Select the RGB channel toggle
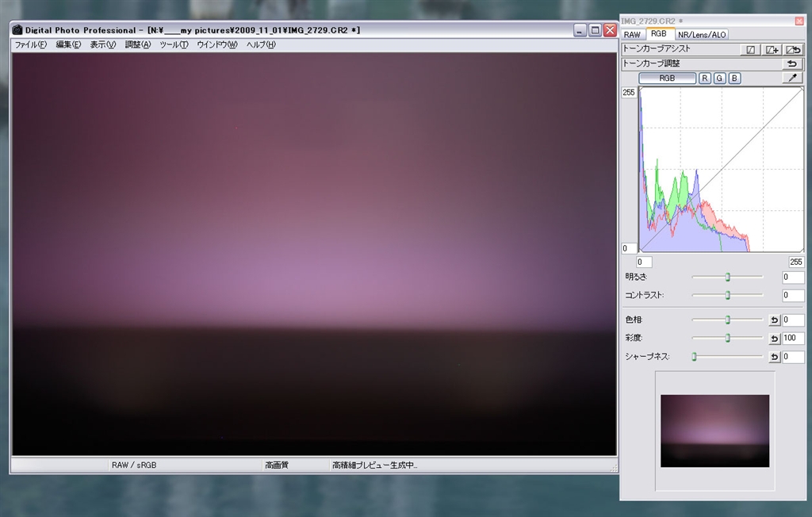 pyautogui.click(x=667, y=79)
